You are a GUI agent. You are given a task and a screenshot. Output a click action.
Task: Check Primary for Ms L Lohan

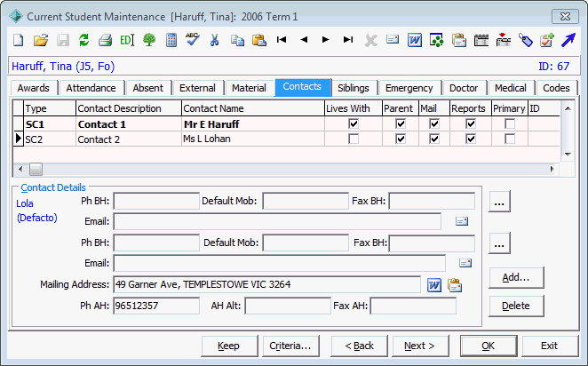tap(510, 139)
